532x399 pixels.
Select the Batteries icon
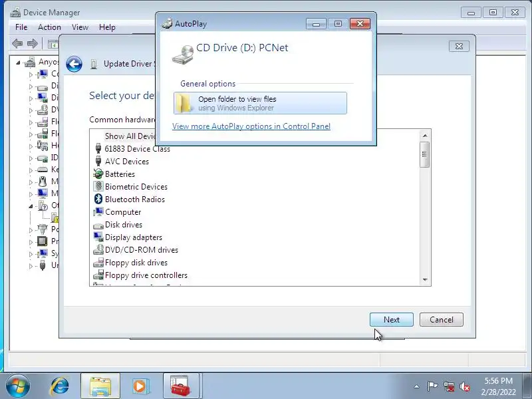98,174
